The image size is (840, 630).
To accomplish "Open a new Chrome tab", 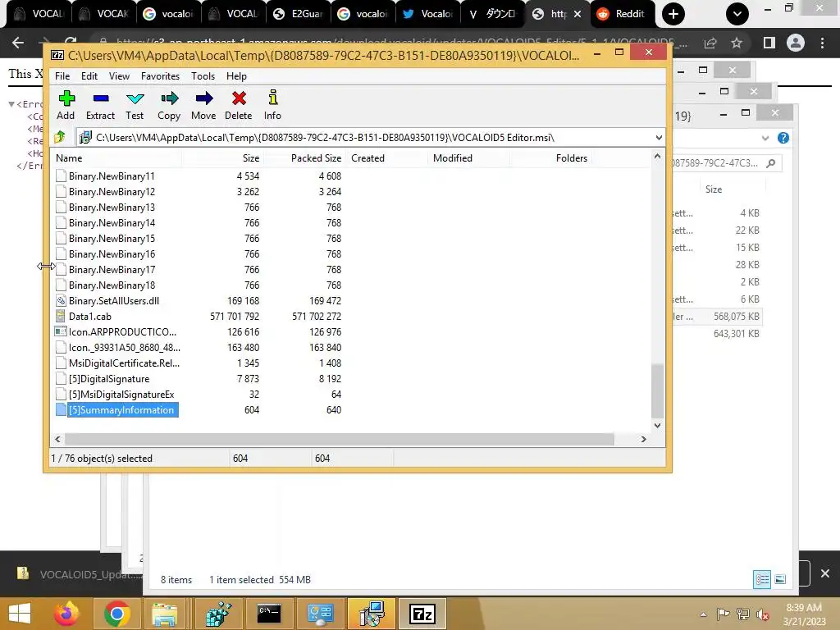I will point(673,14).
